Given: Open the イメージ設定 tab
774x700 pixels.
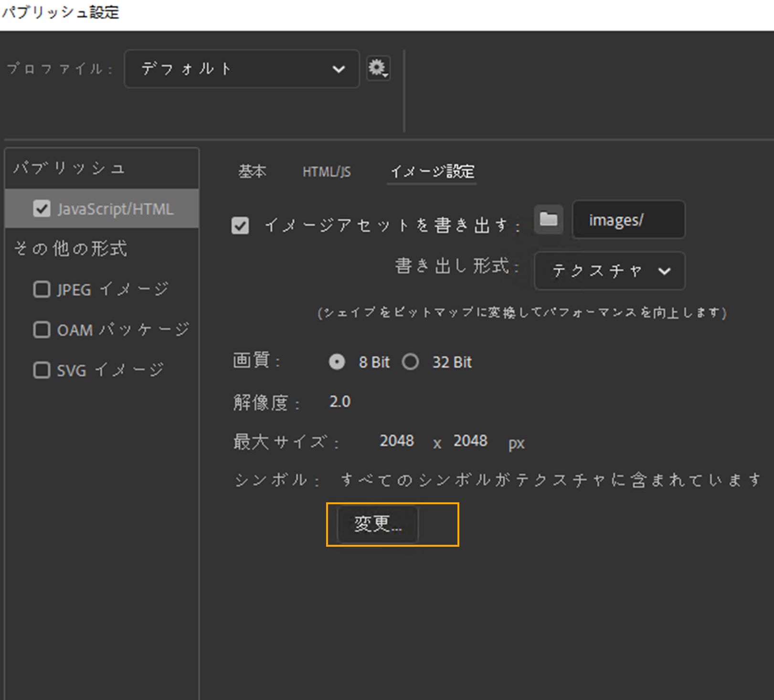Looking at the screenshot, I should [432, 171].
